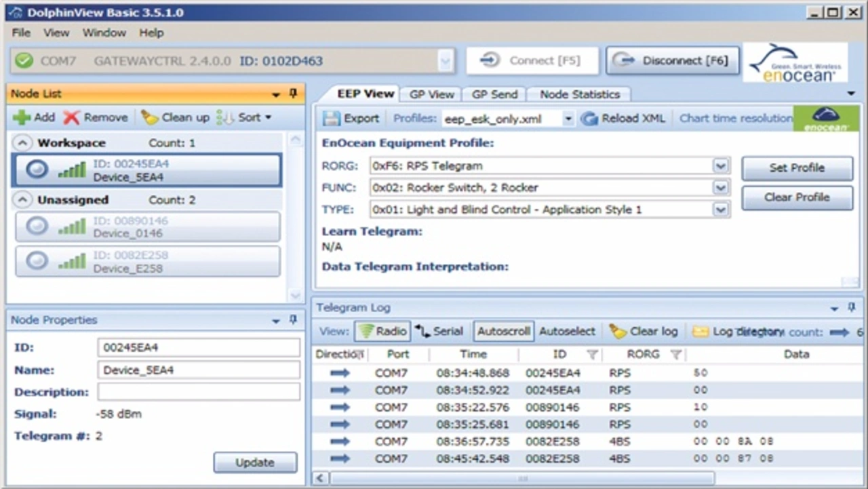Toggle Autoselect in Telegram Log
This screenshot has height=489, width=868.
567,332
